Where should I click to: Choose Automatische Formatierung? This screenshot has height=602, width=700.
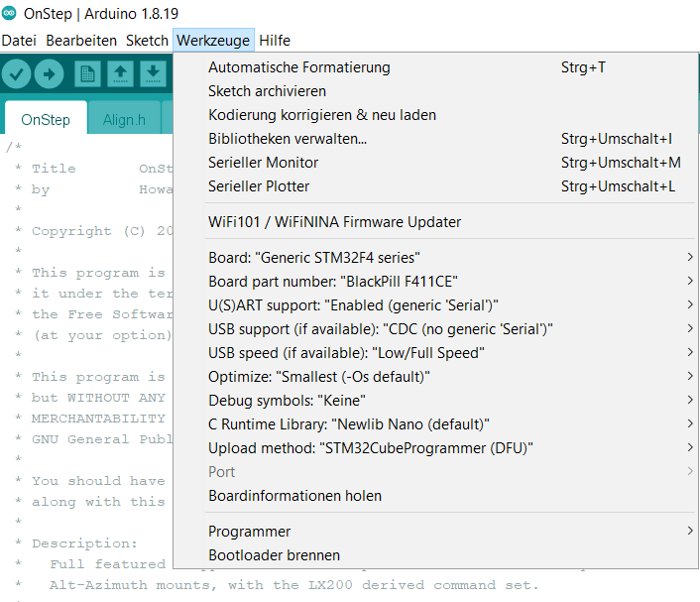[x=435, y=67]
